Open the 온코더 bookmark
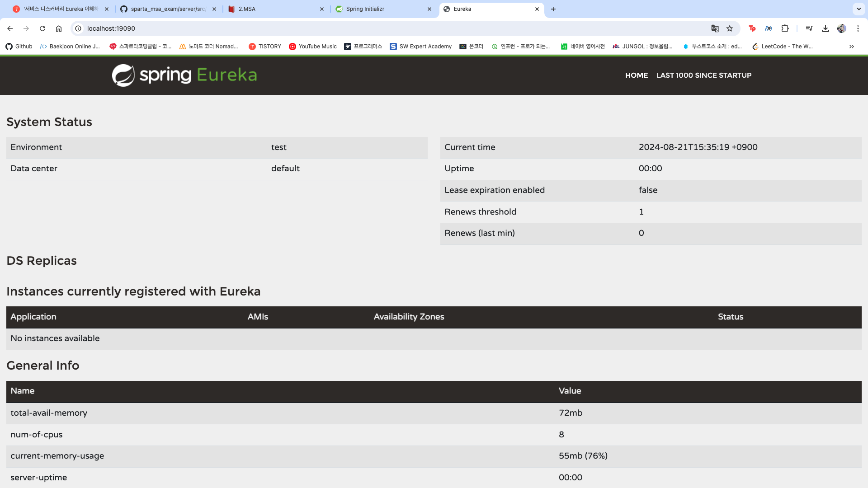 click(x=472, y=47)
